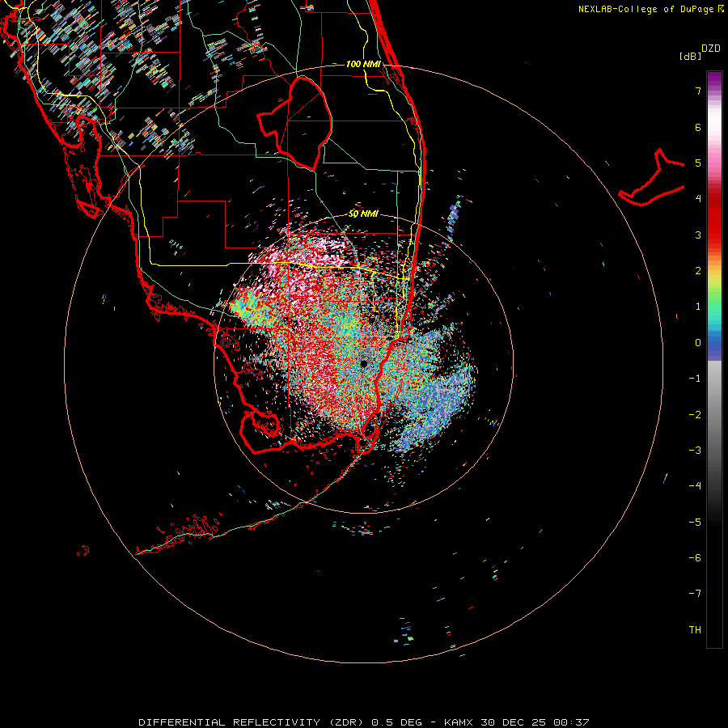Click the 3 value on color scale
728x728 pixels.
(x=698, y=235)
